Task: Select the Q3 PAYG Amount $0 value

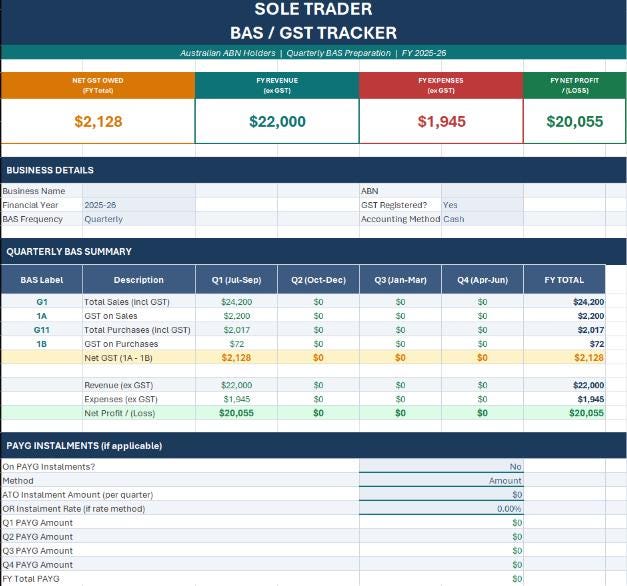Action: 517,551
